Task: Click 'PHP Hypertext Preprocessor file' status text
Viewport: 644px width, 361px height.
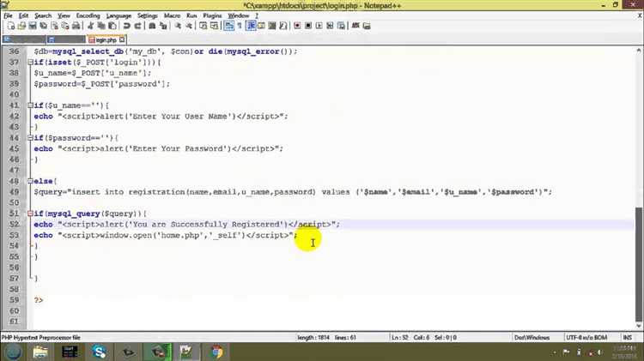Action: [x=40, y=338]
